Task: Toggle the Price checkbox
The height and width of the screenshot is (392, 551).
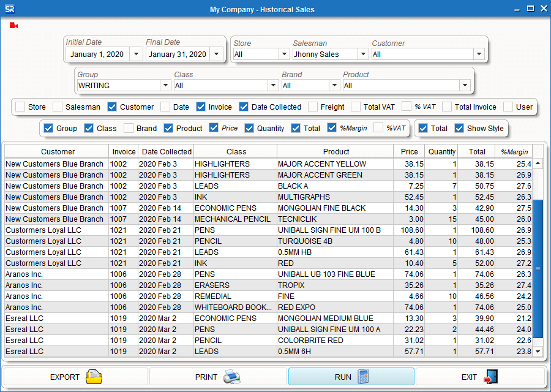Action: point(214,128)
